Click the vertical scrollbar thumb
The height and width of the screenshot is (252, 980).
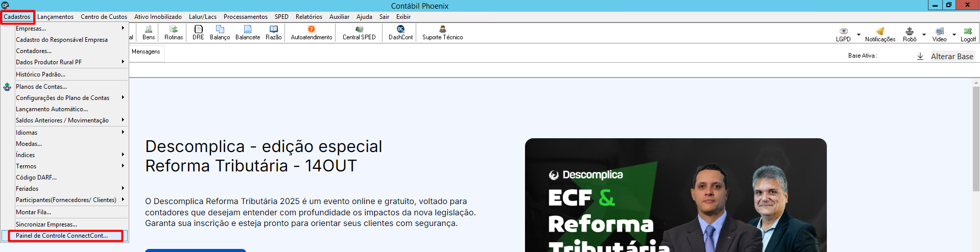976,139
